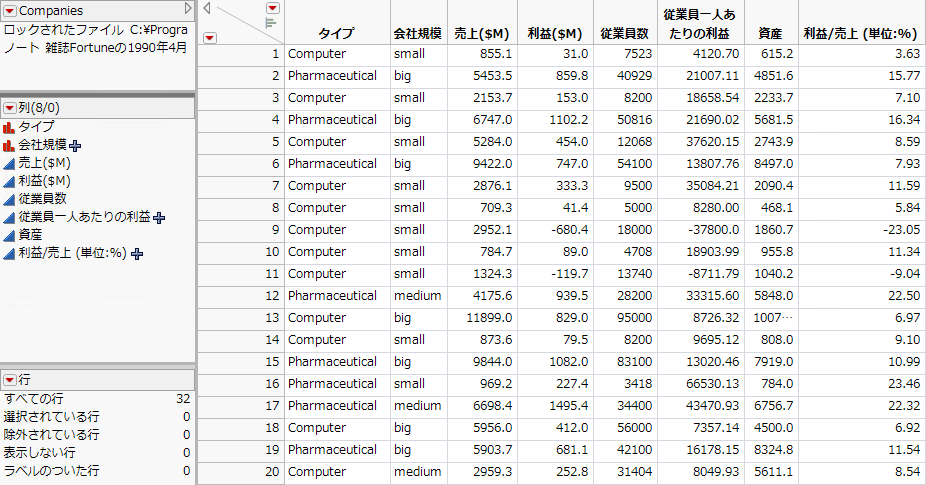This screenshot has width=926, height=485.
Task: Collapse the left panels with the triangle icon
Action: pyautogui.click(x=206, y=8)
